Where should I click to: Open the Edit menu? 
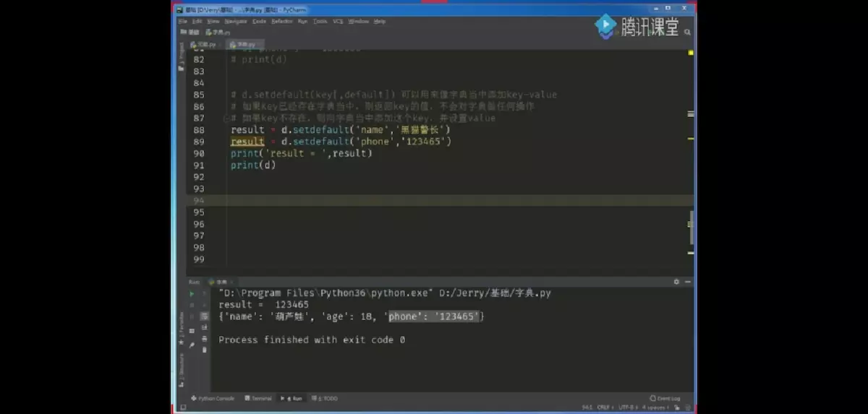coord(197,22)
